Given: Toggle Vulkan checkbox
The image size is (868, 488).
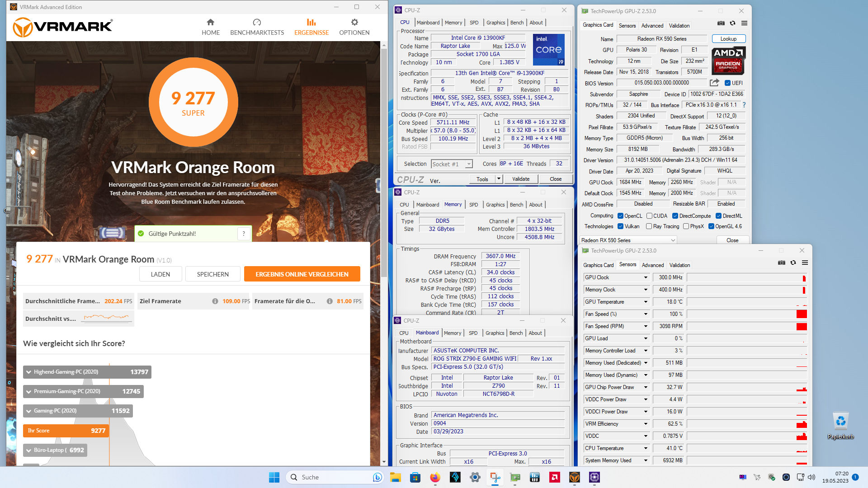Looking at the screenshot, I should coord(621,226).
